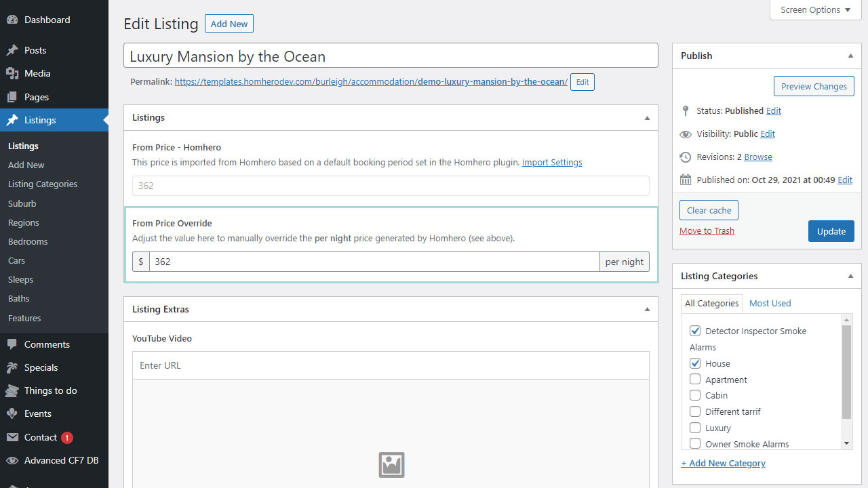Screen dimensions: 868x488
Task: Click the Import Settings link
Action: coord(551,163)
